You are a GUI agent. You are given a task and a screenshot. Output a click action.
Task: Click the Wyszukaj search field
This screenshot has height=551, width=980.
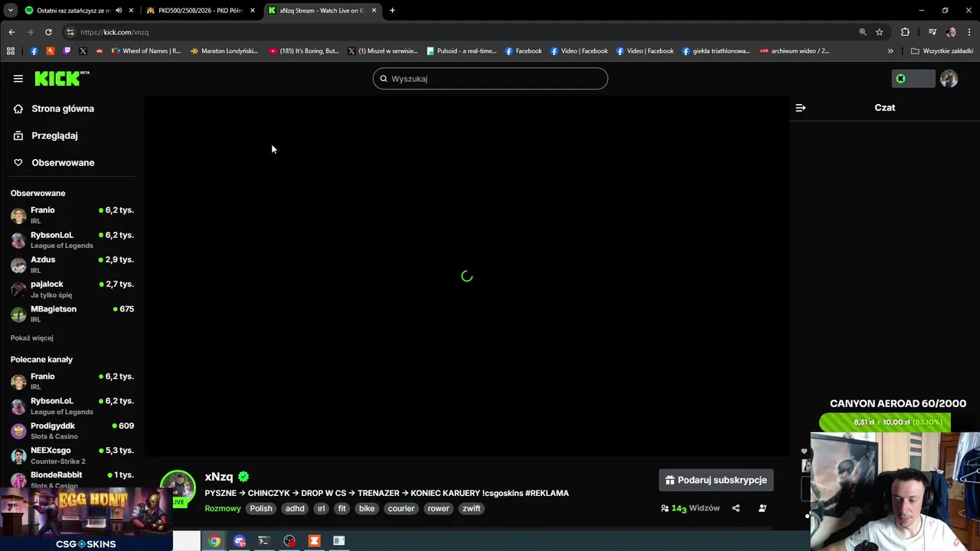[x=490, y=78]
